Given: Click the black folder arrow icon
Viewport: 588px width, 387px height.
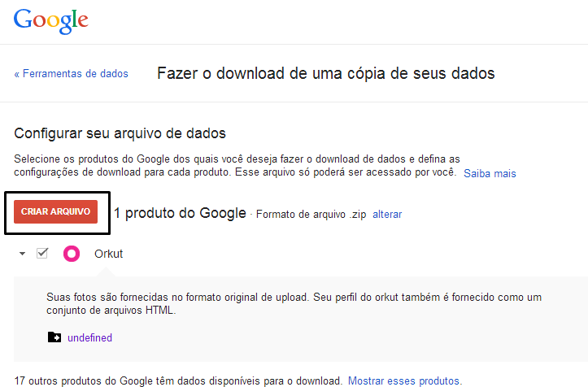Looking at the screenshot, I should tap(54, 337).
